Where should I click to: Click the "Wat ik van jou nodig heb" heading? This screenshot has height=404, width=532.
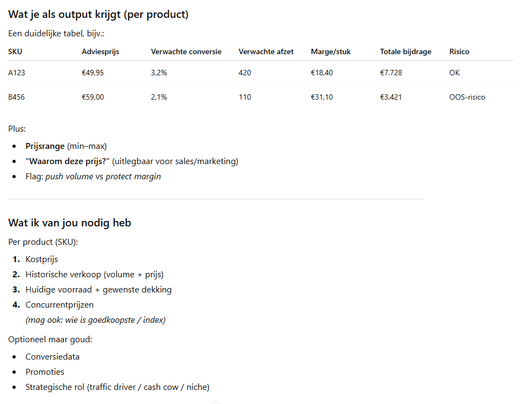point(69,223)
